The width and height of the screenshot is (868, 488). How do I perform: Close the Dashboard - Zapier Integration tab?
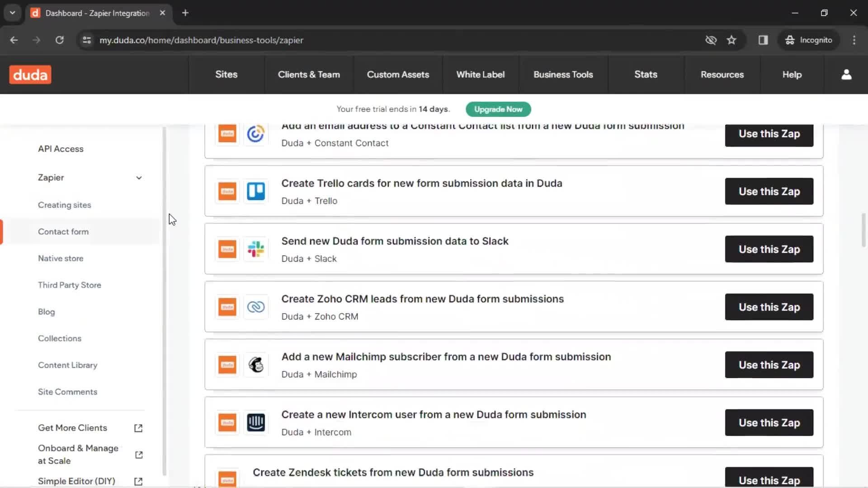tap(162, 13)
